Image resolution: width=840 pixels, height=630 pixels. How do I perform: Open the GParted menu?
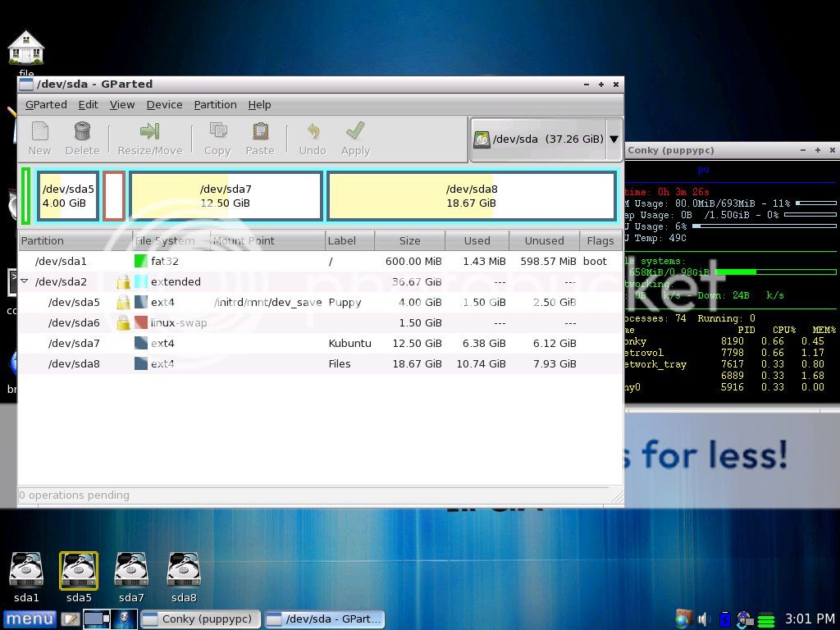46,104
